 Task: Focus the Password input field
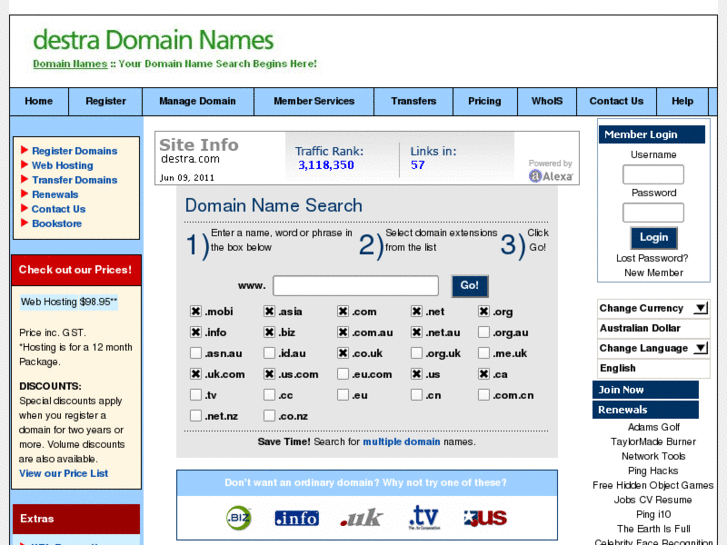pyautogui.click(x=653, y=212)
